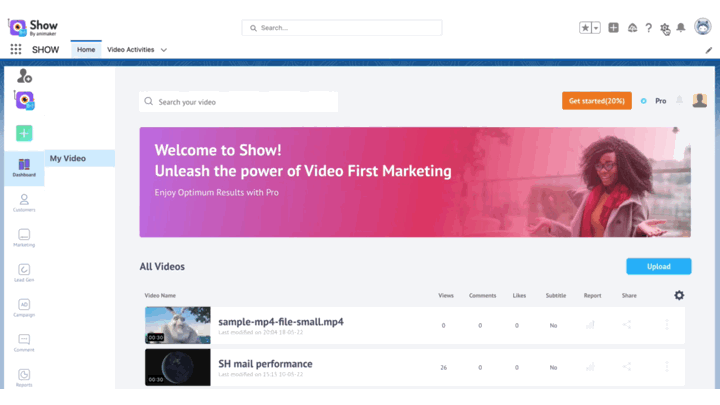Click the green plus create button
The image size is (720, 405).
(x=24, y=133)
